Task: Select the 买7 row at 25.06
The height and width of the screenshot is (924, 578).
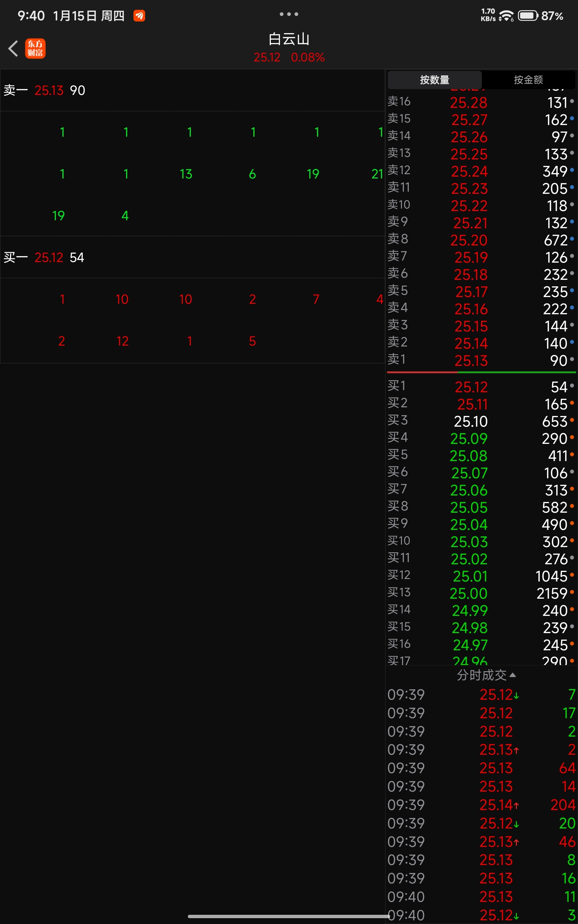Action: coord(481,490)
